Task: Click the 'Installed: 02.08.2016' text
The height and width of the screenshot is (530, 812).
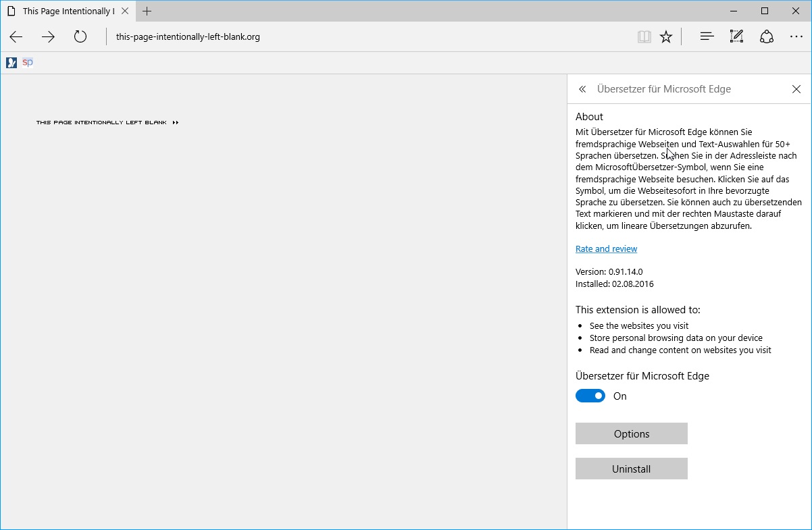Action: click(x=615, y=284)
